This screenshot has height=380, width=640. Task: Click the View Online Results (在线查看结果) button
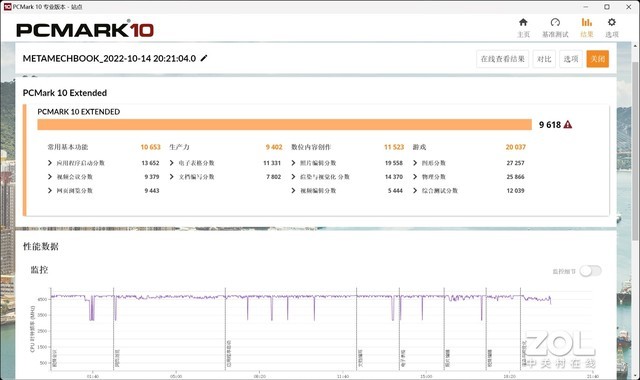(502, 59)
